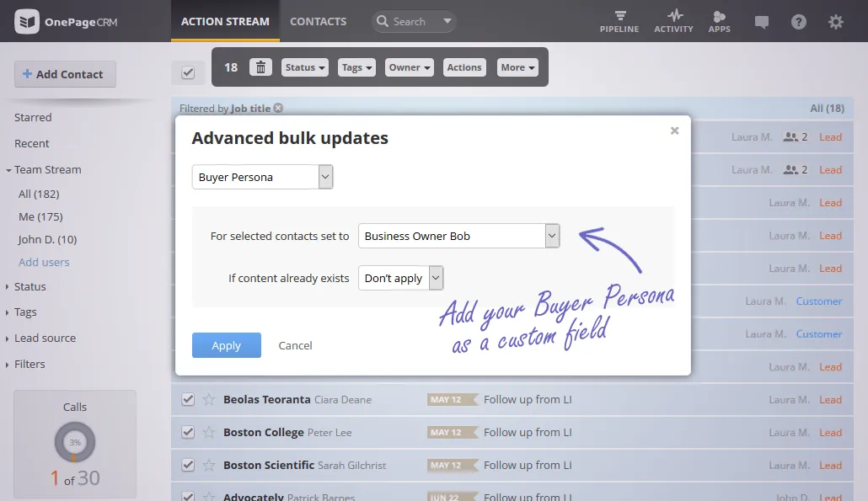Click the Sarah Gilchrist contact person name
868x501 pixels.
coord(351,466)
